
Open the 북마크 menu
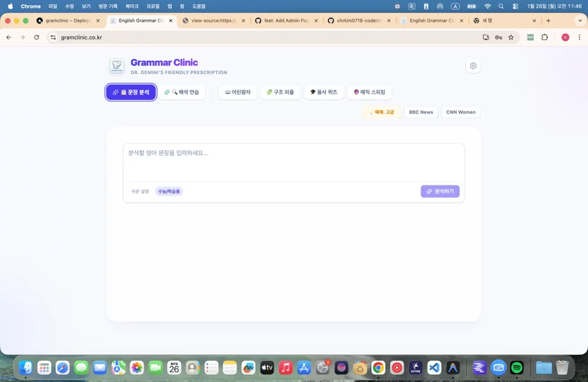pos(132,6)
